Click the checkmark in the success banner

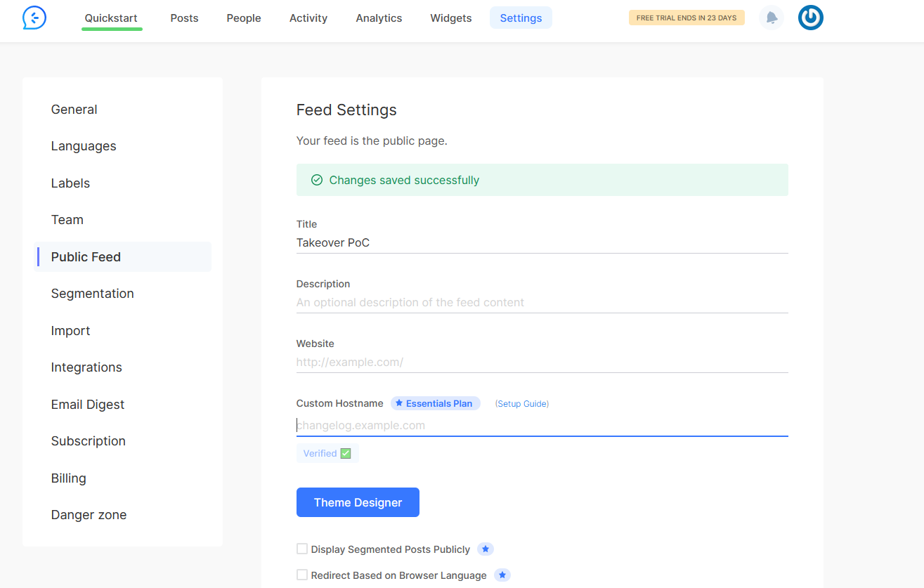tap(317, 180)
